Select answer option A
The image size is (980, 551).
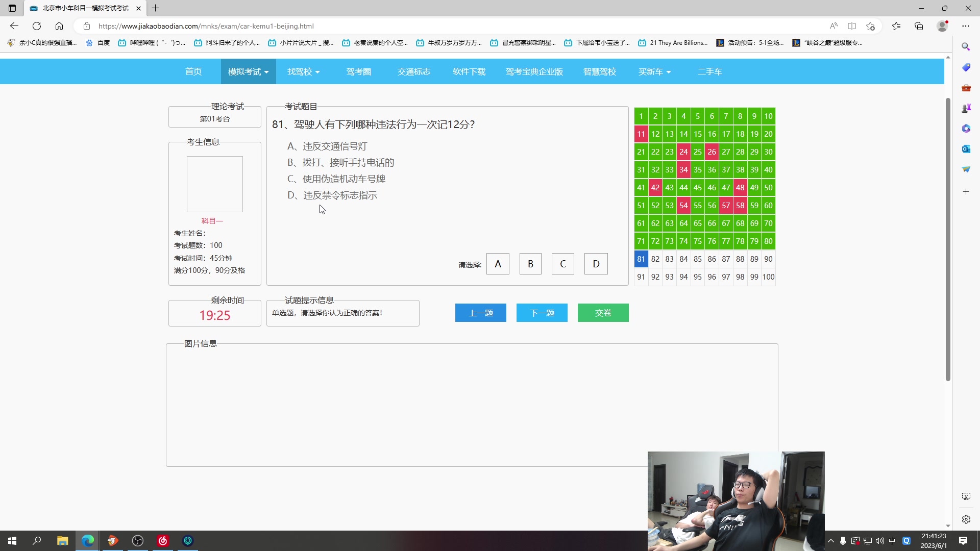click(498, 263)
